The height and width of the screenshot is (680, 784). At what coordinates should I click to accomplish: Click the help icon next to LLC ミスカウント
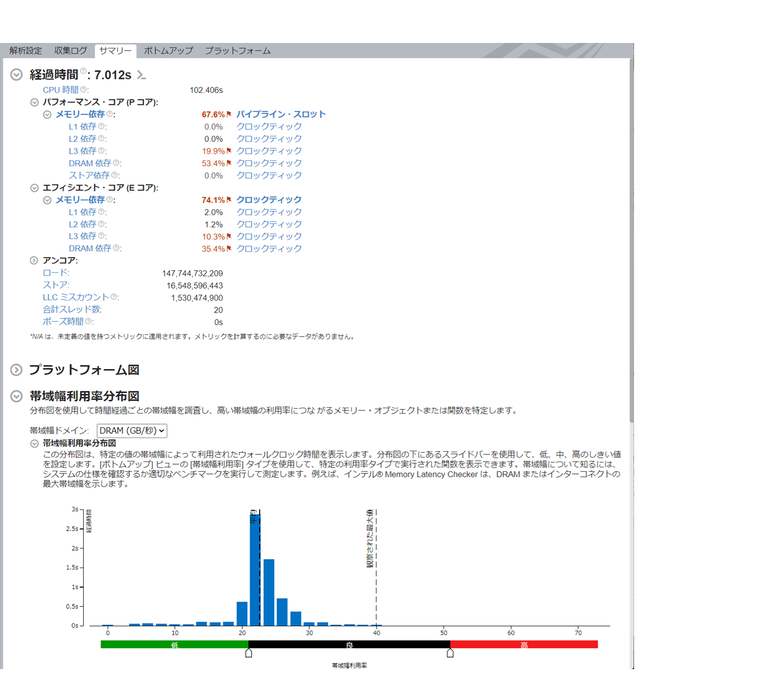(114, 297)
